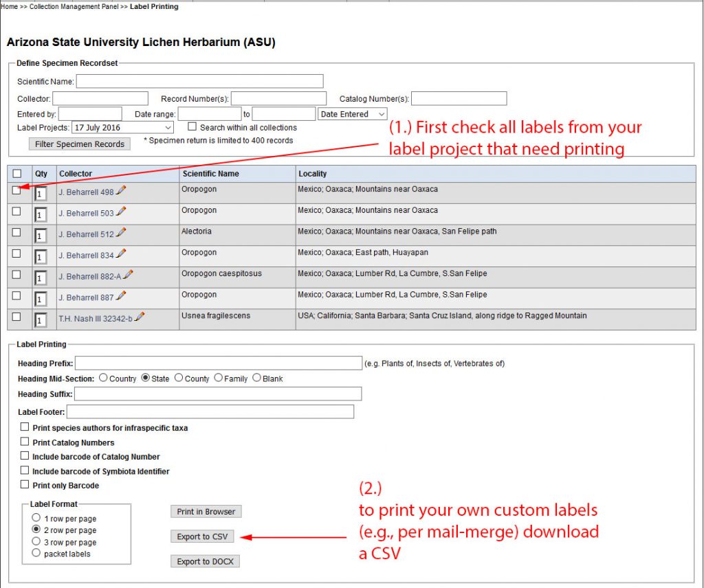Screen dimensions: 704x588
Task: Enable Print Catalog Numbers option
Action: coord(25,442)
